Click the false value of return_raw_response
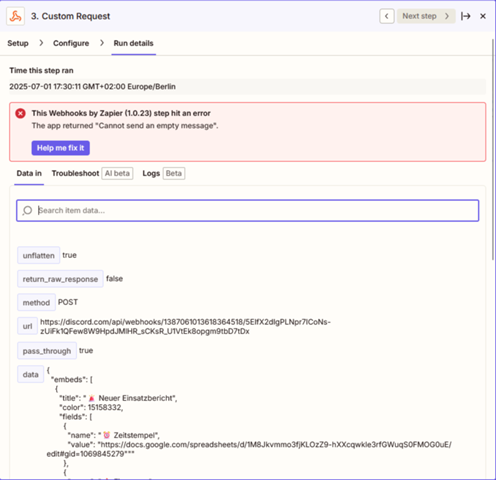The image size is (496, 480). [114, 279]
